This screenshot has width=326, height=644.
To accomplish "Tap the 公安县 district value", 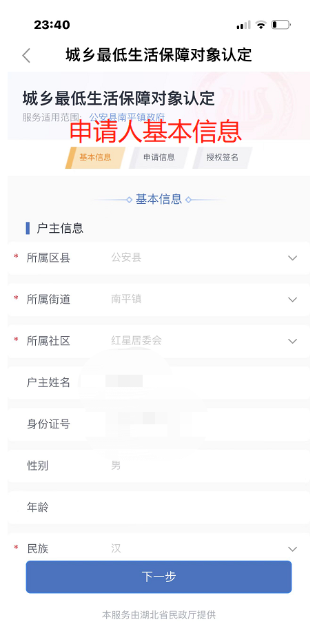I will point(126,258).
